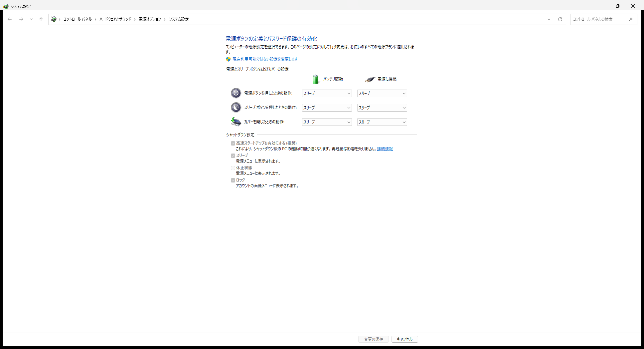Open sleep button action dropdown for plugged in

(382, 108)
